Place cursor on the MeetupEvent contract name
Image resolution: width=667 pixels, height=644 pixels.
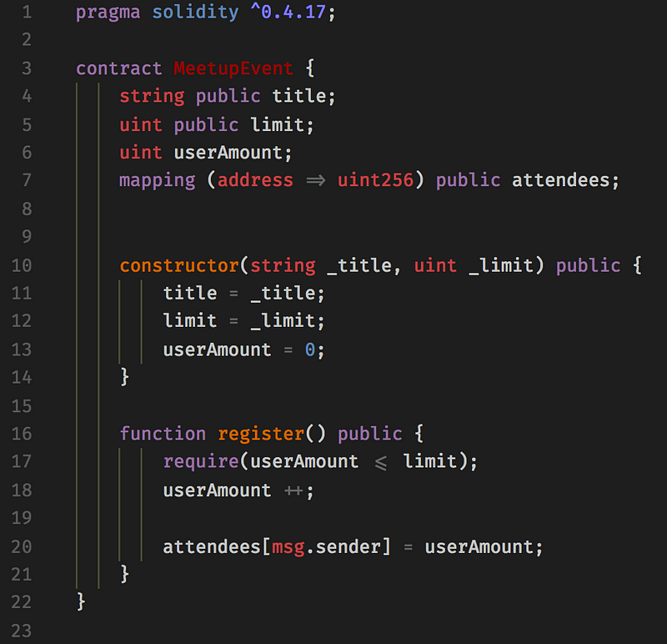click(x=233, y=68)
